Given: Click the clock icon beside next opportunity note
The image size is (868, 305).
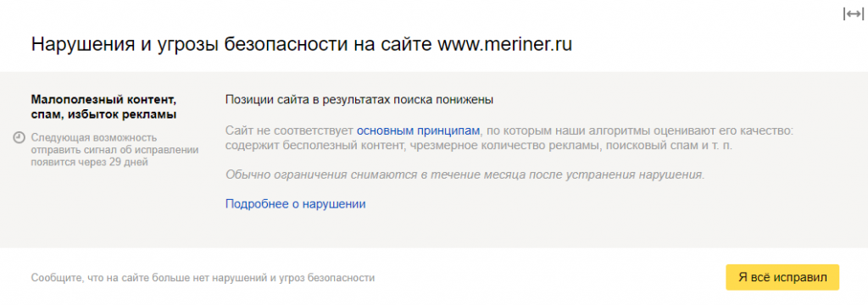Looking at the screenshot, I should [x=19, y=137].
